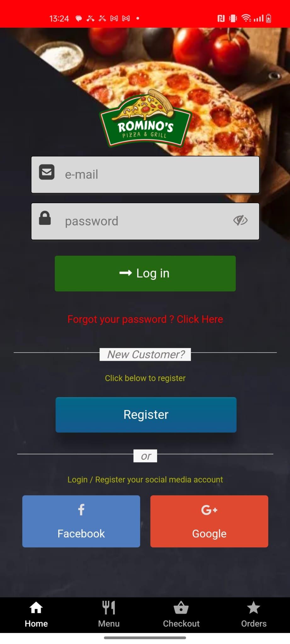This screenshot has height=644, width=290.
Task: Tap the arrow icon on Log in
Action: click(126, 273)
